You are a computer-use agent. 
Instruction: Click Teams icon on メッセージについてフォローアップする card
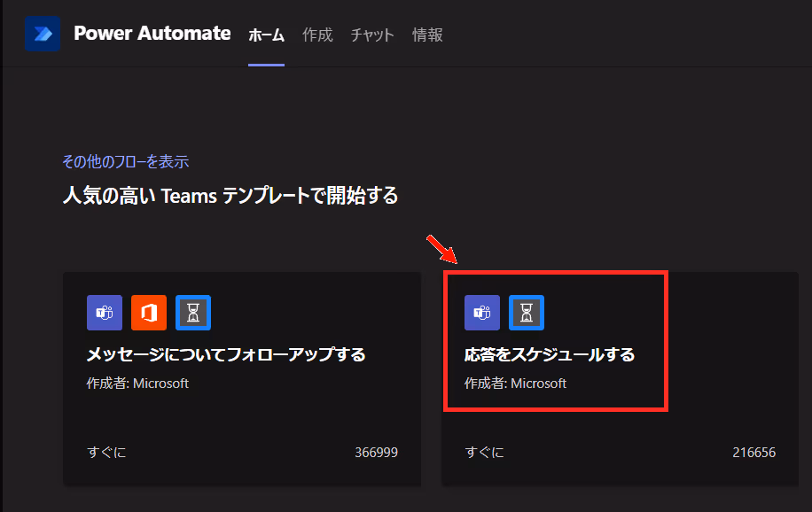105,313
